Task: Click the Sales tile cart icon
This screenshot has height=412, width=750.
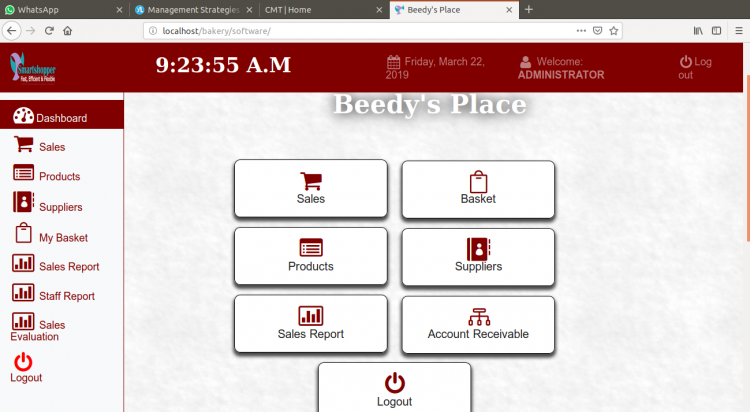Action: pyautogui.click(x=311, y=181)
